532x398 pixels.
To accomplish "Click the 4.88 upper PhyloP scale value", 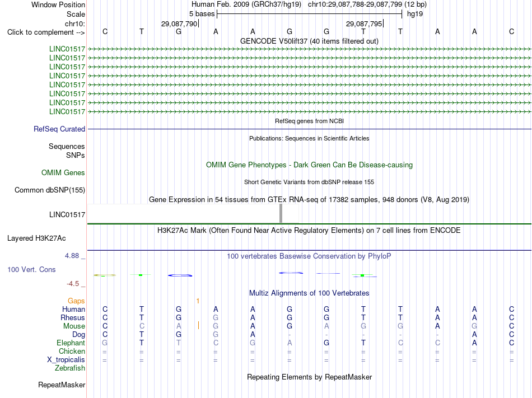I will [72, 256].
